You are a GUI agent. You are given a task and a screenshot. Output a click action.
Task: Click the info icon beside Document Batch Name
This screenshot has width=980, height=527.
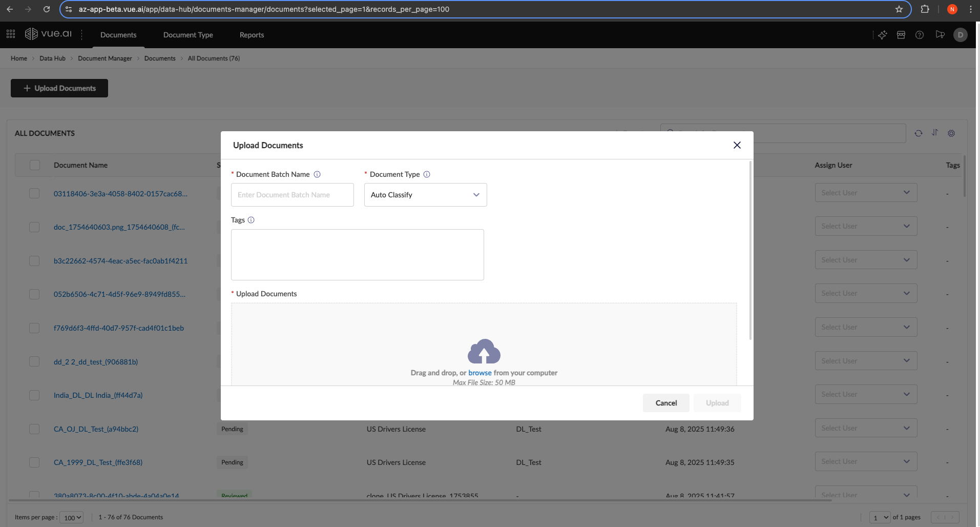(x=317, y=174)
